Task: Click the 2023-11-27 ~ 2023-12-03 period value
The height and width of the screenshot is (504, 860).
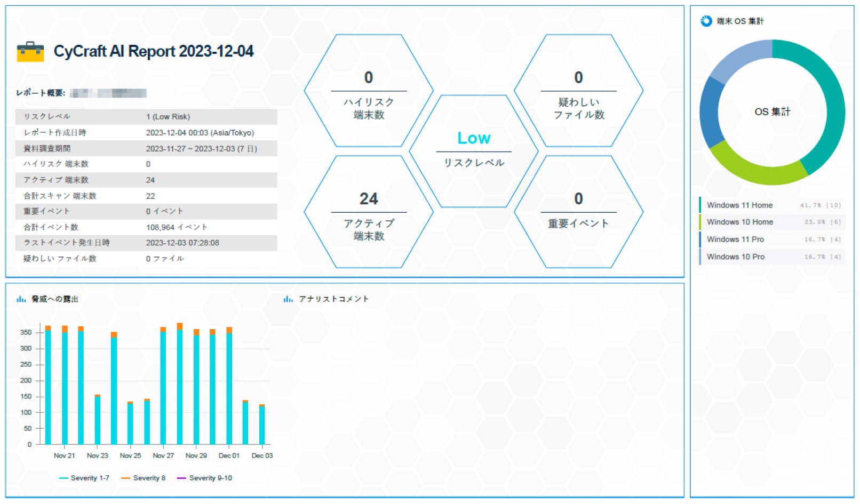Action: point(202,149)
